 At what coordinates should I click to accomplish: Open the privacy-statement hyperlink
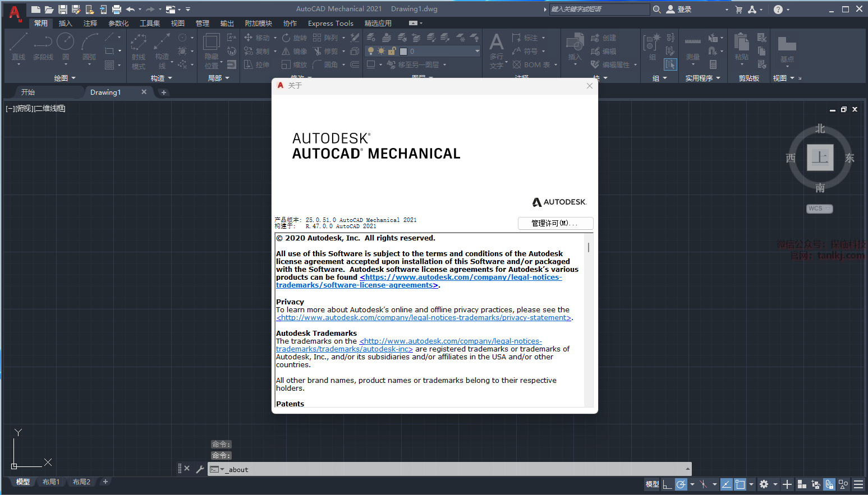point(424,318)
